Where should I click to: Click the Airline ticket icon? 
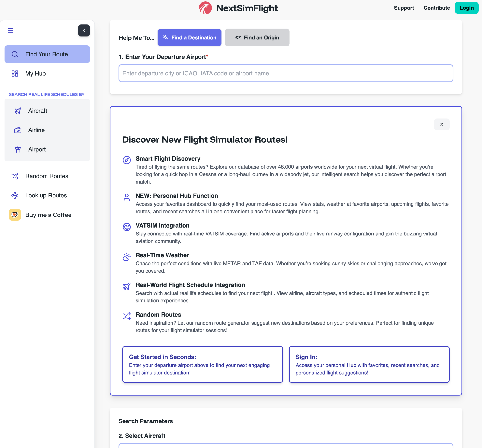(x=18, y=130)
